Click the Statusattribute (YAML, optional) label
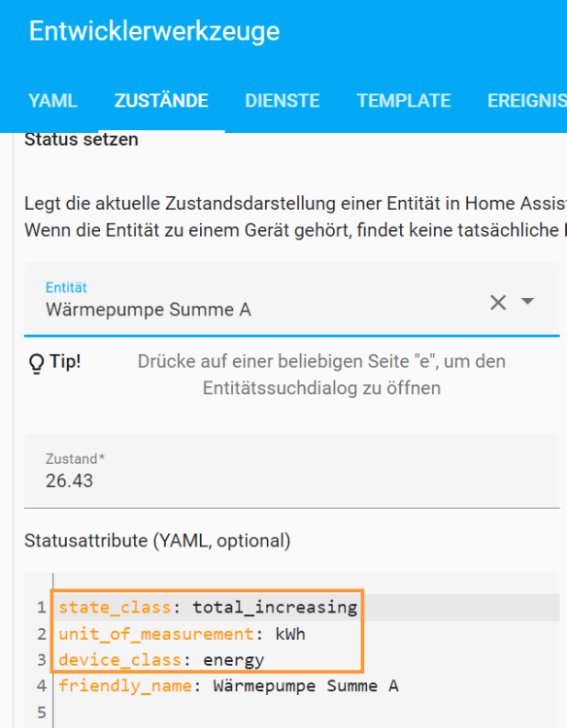Viewport: 567px width, 728px height. [x=157, y=541]
